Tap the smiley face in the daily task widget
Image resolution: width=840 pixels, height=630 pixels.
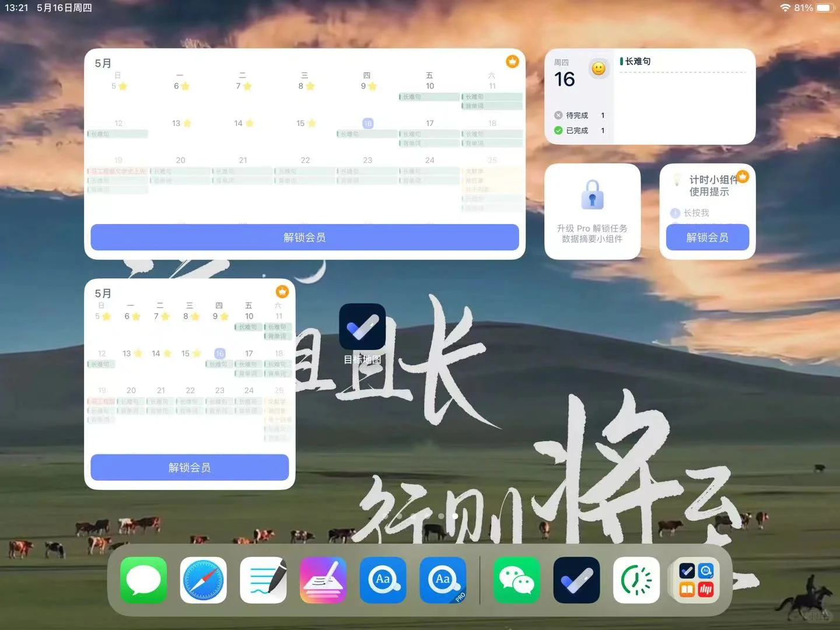599,68
